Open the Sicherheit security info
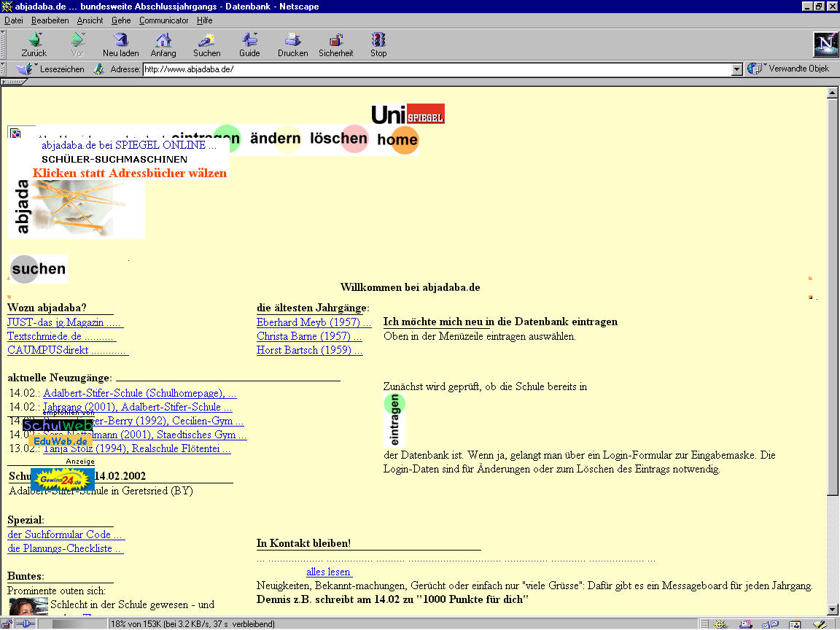 coord(335,40)
